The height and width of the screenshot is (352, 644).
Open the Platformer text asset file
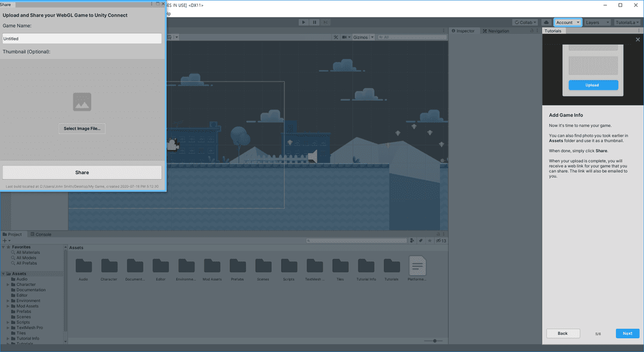417,266
